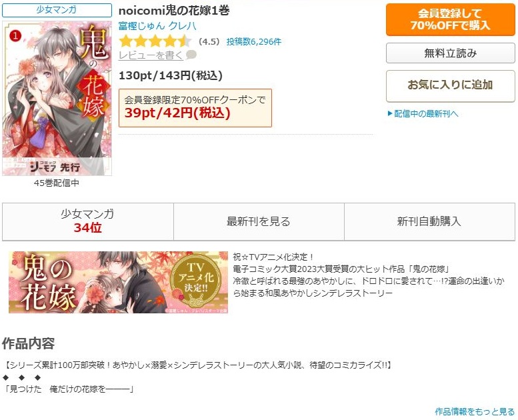The height and width of the screenshot is (420, 518).
Task: Click the 鬼の花嫁 TVアニメ化決定 banner
Action: click(118, 282)
